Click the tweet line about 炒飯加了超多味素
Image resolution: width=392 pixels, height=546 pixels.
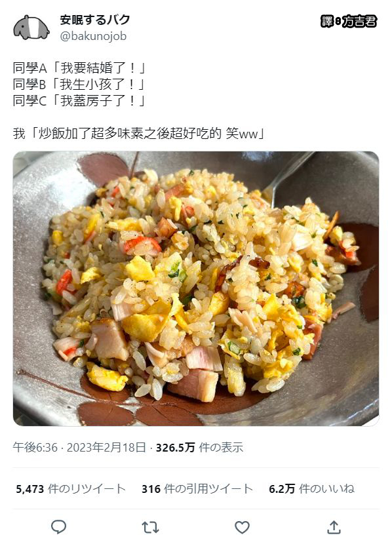pyautogui.click(x=139, y=133)
